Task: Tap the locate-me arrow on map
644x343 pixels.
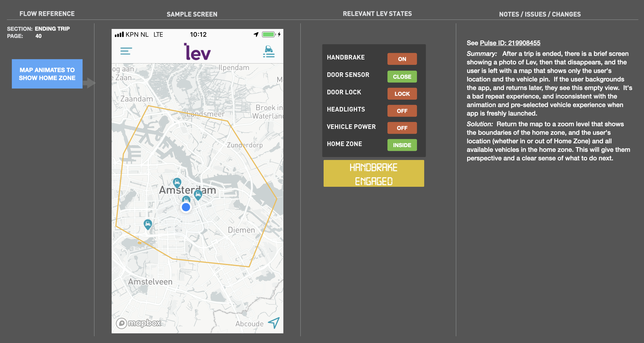Action: pos(274,323)
